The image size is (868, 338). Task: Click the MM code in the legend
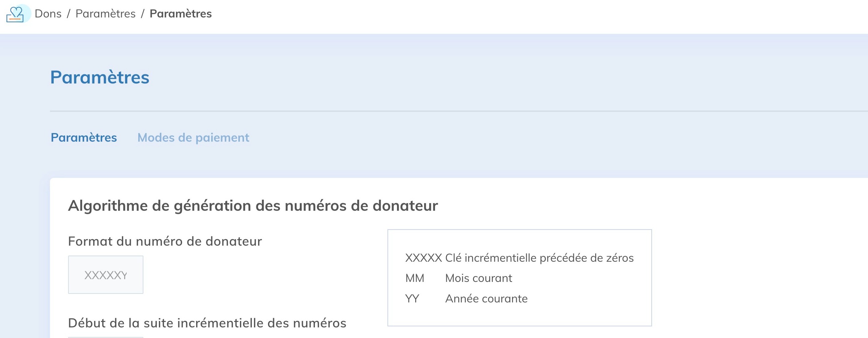415,278
